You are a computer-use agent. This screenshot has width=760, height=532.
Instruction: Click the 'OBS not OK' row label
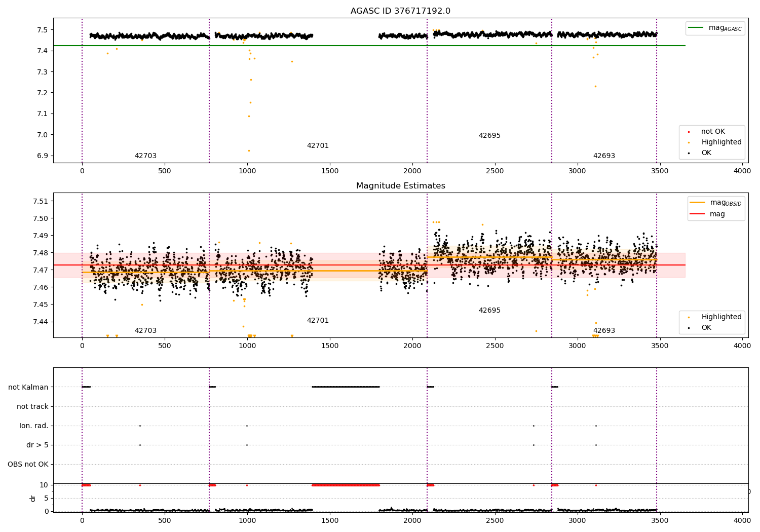pyautogui.click(x=28, y=465)
